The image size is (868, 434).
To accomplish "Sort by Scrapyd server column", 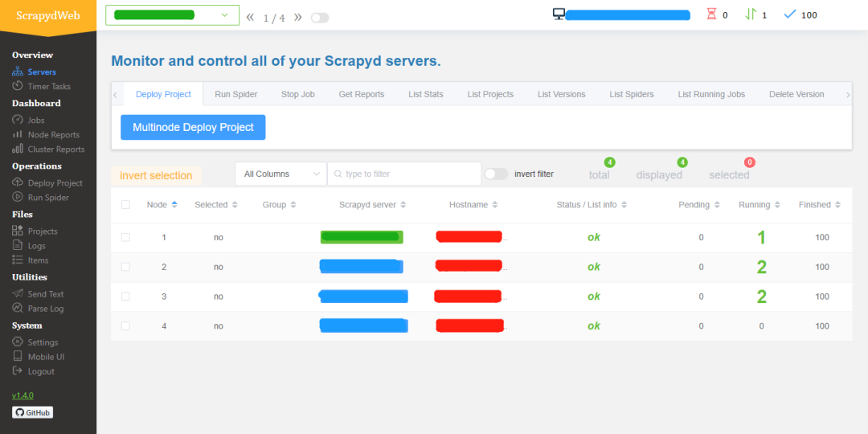I will [373, 205].
